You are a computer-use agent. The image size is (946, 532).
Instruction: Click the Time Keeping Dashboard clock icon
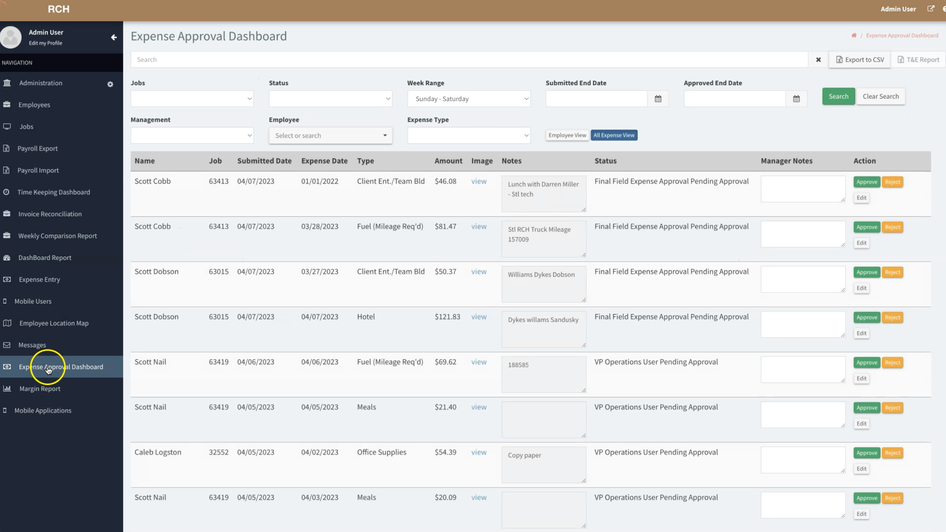pos(7,192)
